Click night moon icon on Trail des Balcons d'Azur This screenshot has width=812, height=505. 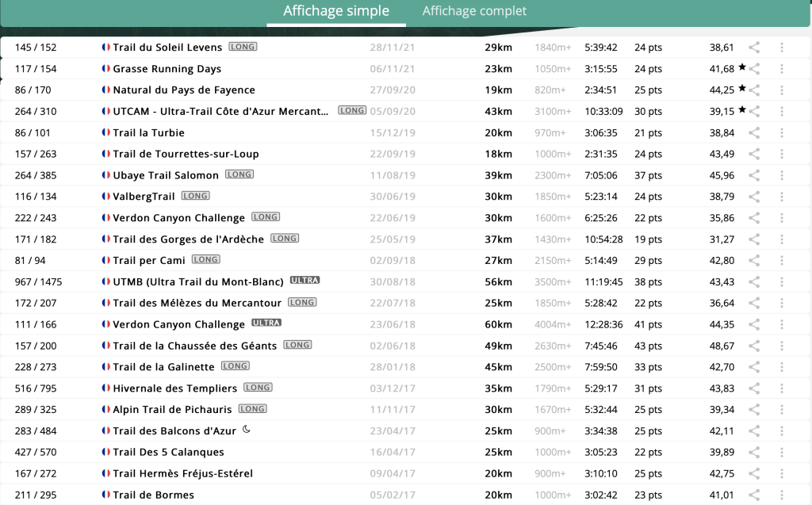pos(247,430)
